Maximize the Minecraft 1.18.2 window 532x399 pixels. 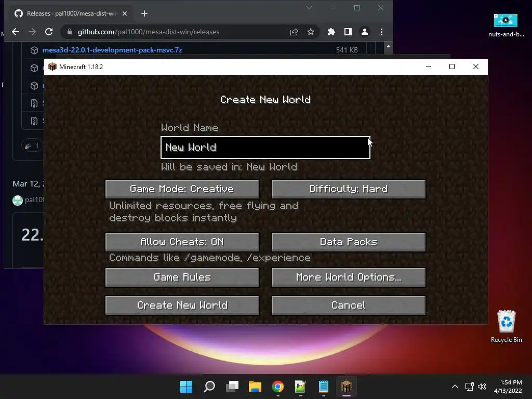452,67
